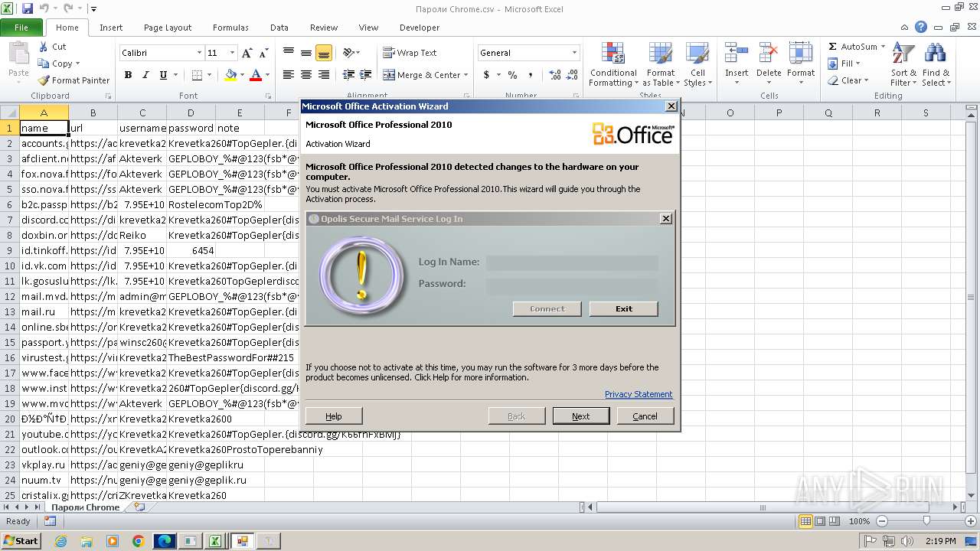Viewport: 980px width, 551px height.
Task: Open Sort & Filter menu
Action: tap(903, 64)
